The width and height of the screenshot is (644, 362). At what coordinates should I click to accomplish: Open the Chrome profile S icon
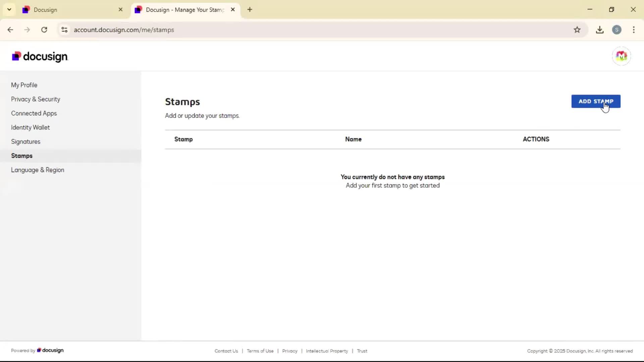coord(616,30)
